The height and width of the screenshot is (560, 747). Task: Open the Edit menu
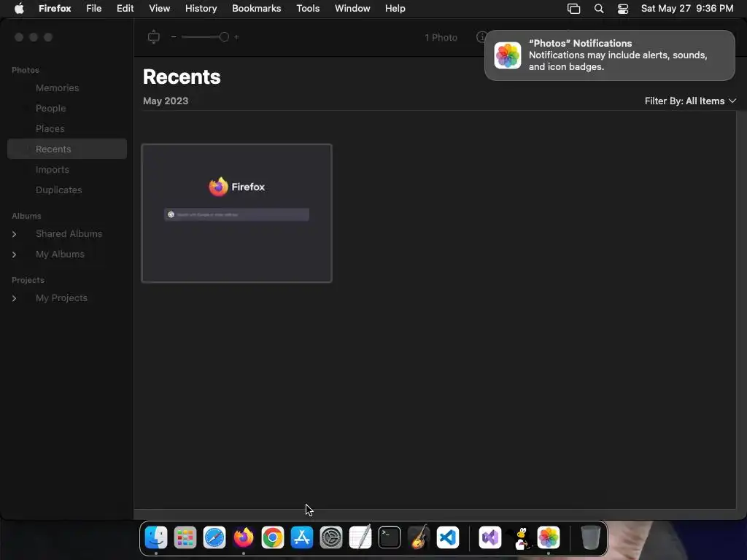tap(125, 9)
